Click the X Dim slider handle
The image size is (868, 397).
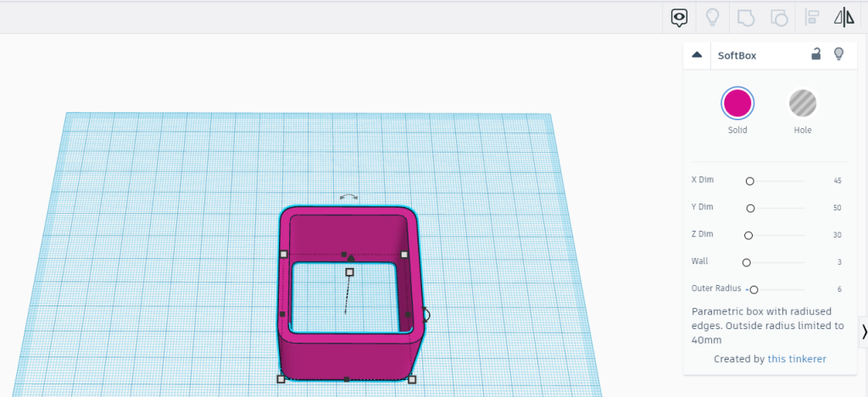[x=749, y=181]
